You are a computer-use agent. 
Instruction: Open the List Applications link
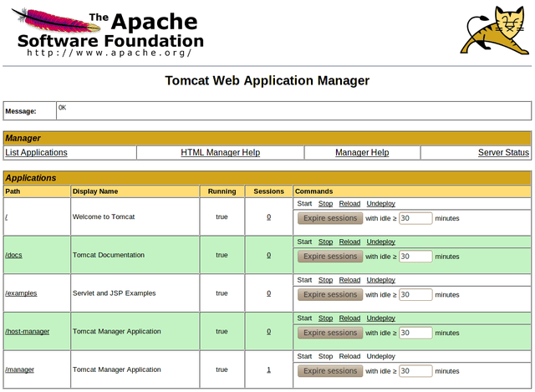pos(36,152)
